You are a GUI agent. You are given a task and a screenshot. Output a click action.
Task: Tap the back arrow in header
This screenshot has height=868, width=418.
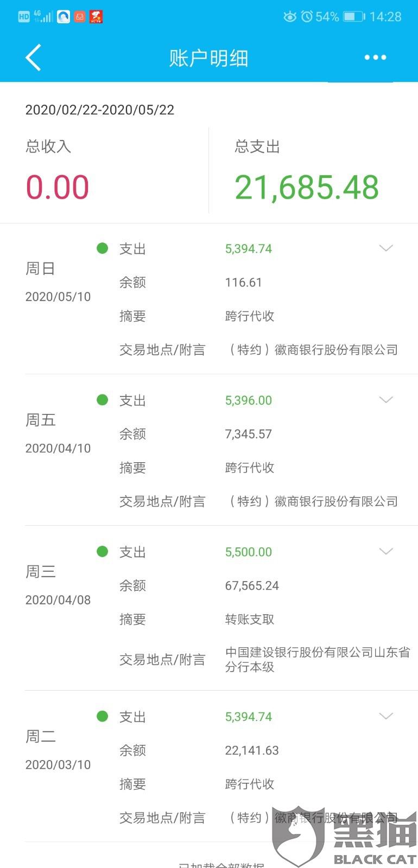tap(33, 58)
